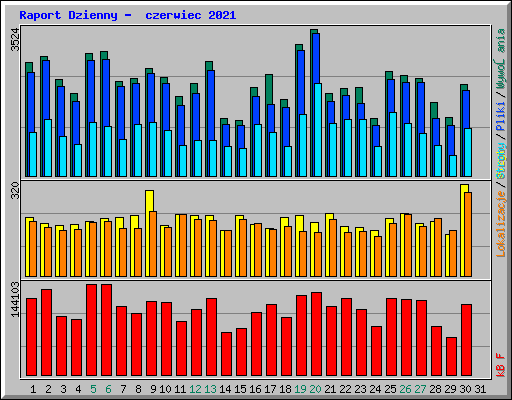The height and width of the screenshot is (400, 512).
Task: Click the blue Pliki legend label
Action: [x=501, y=116]
